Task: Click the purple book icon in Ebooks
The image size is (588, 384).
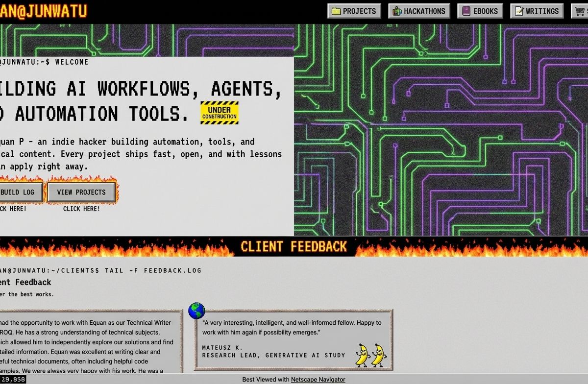Action: [466, 11]
